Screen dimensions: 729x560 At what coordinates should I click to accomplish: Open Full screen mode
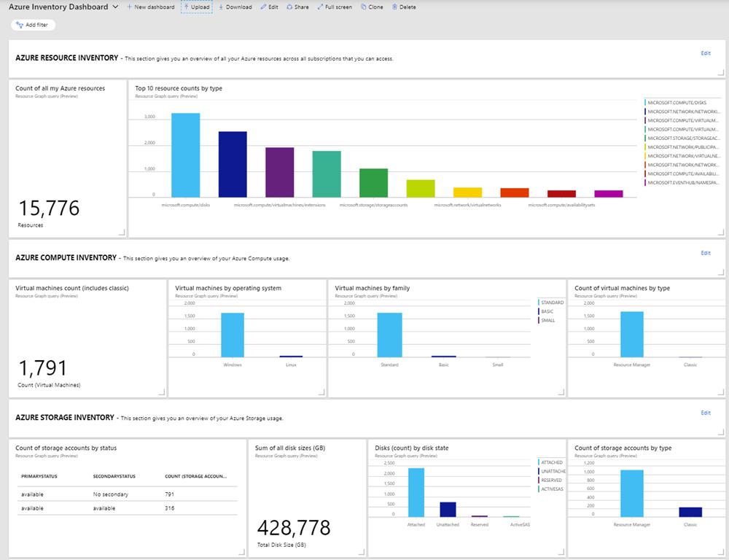click(x=335, y=7)
